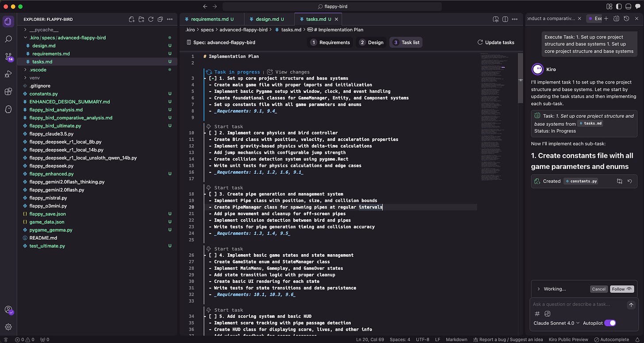Click Start task above task 2
The image size is (644, 343).
(x=224, y=126)
